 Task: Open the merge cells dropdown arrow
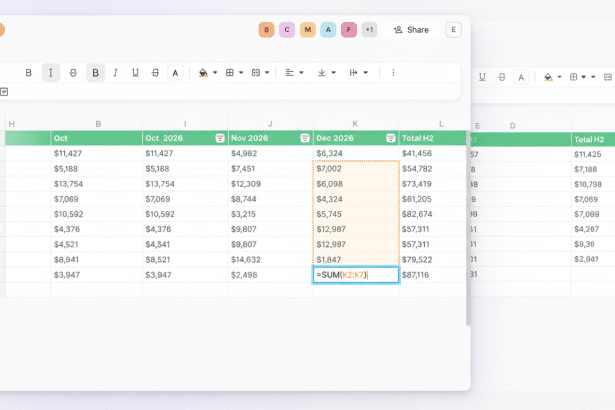[267, 73]
